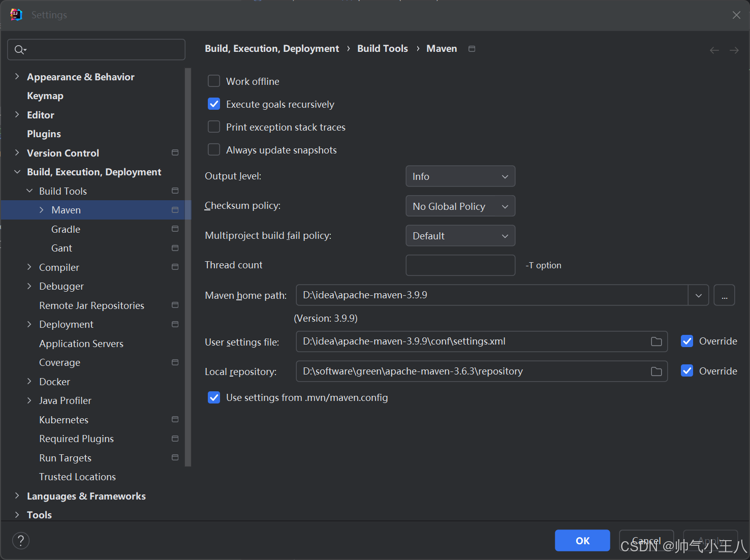Click project-scope icon on Coverage row
The height and width of the screenshot is (560, 750).
175,362
